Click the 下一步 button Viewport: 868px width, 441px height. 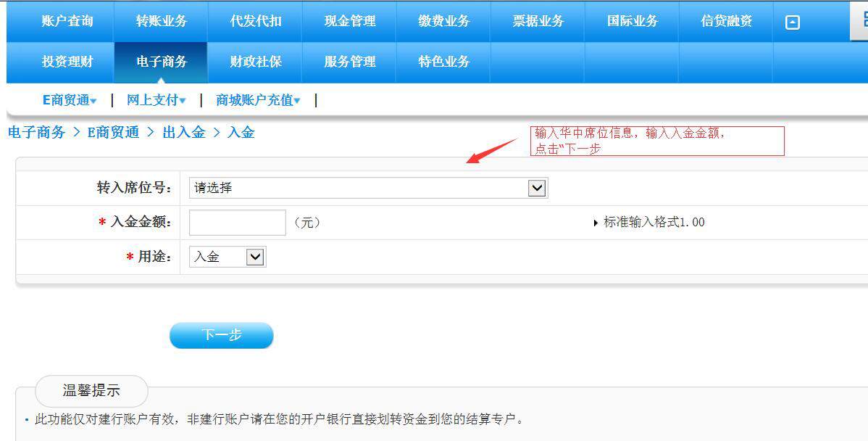tap(222, 335)
